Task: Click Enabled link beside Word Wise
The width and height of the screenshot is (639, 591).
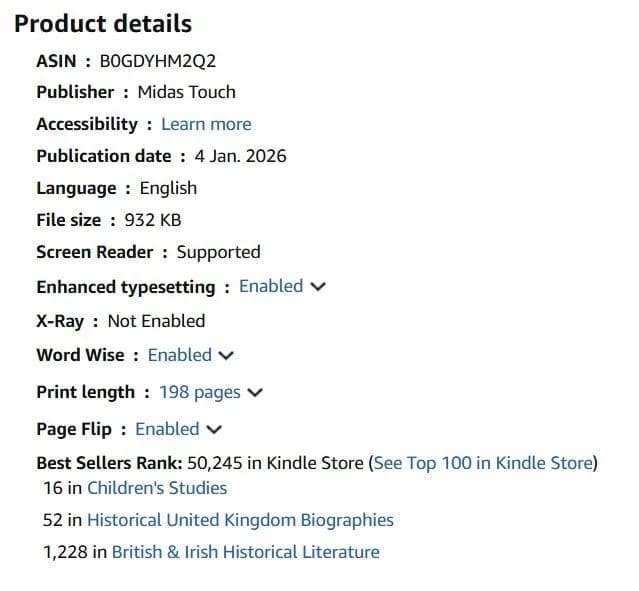Action: [180, 355]
